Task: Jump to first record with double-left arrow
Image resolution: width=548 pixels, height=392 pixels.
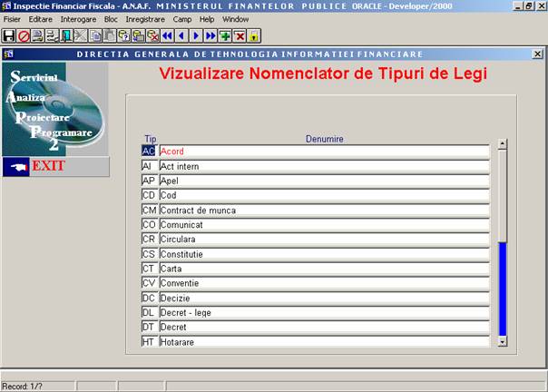Action: 167,35
